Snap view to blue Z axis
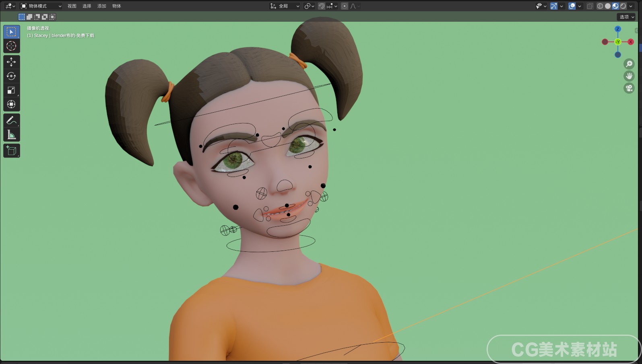642x364 pixels. pyautogui.click(x=618, y=29)
